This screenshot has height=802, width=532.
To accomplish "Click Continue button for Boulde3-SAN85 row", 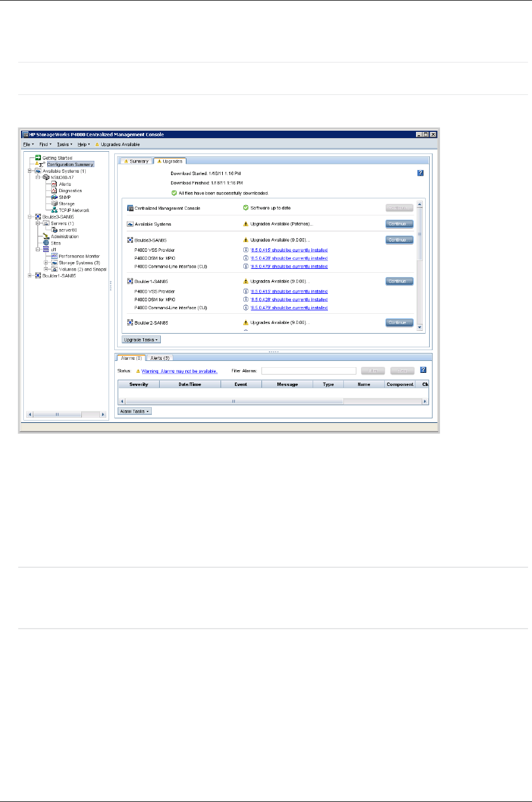I will tap(399, 240).
